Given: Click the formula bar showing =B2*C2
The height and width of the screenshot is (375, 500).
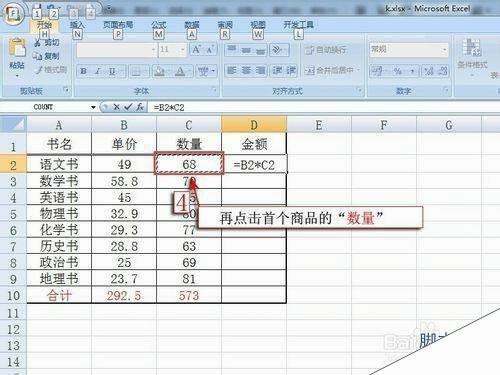Looking at the screenshot, I should (x=323, y=107).
